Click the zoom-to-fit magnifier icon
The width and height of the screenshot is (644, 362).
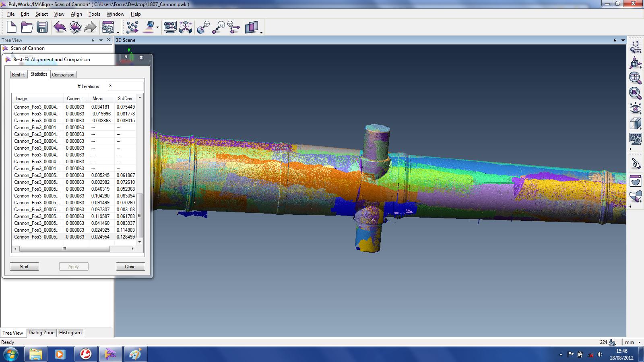(x=635, y=78)
